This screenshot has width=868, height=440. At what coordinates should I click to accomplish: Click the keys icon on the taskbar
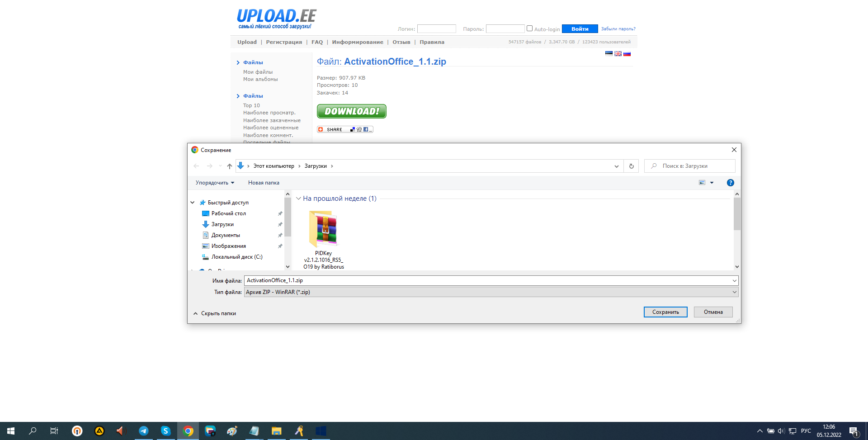click(x=298, y=431)
